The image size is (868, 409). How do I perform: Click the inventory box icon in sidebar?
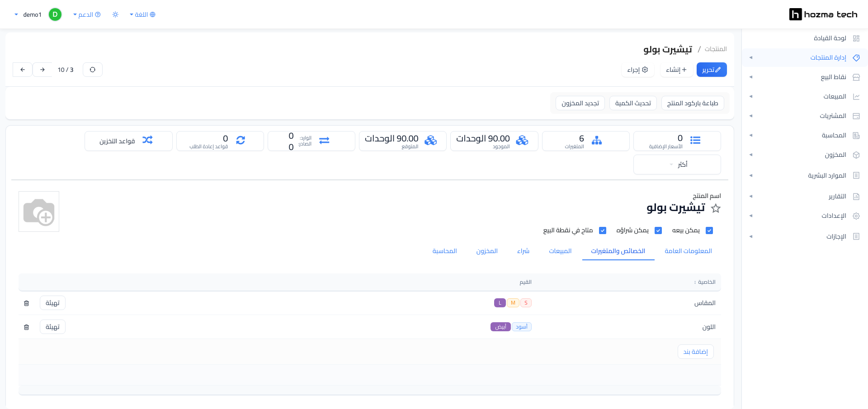pos(856,155)
